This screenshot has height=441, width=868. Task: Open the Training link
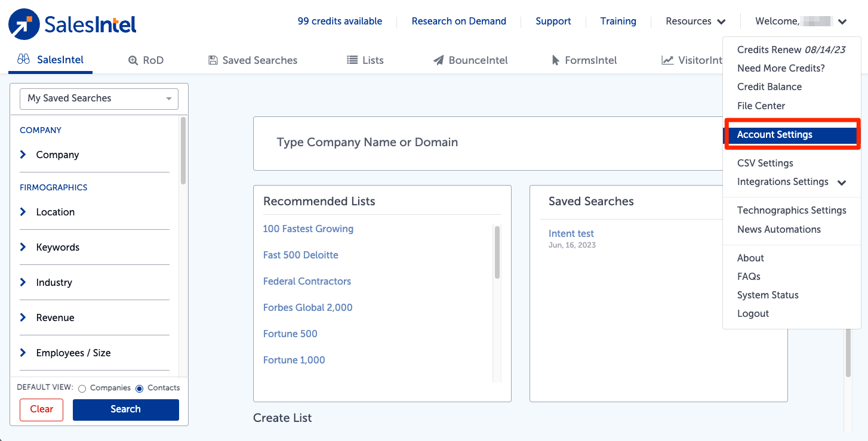click(618, 21)
